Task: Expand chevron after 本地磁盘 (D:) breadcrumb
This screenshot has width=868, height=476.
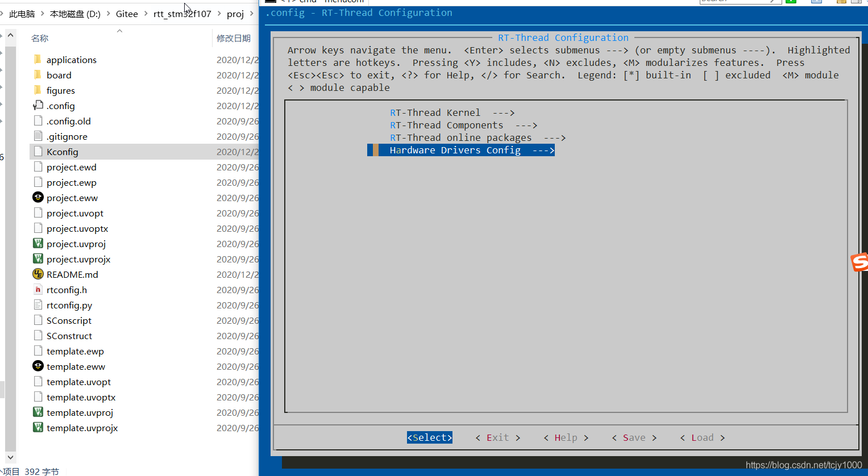Action: coord(108,14)
